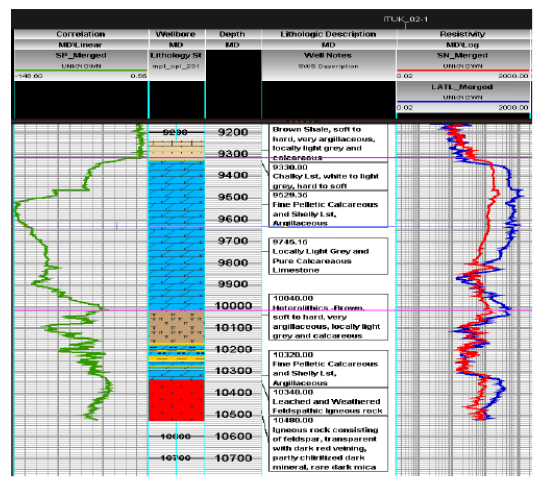558x490 pixels.
Task: Click the Well Notes header
Action: pyautogui.click(x=328, y=56)
